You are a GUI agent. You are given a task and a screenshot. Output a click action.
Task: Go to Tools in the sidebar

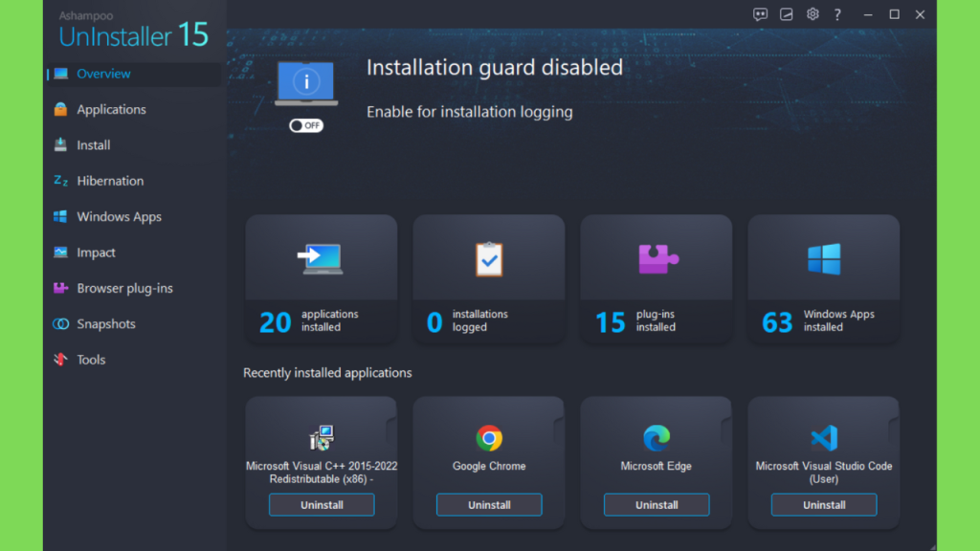(x=133, y=360)
